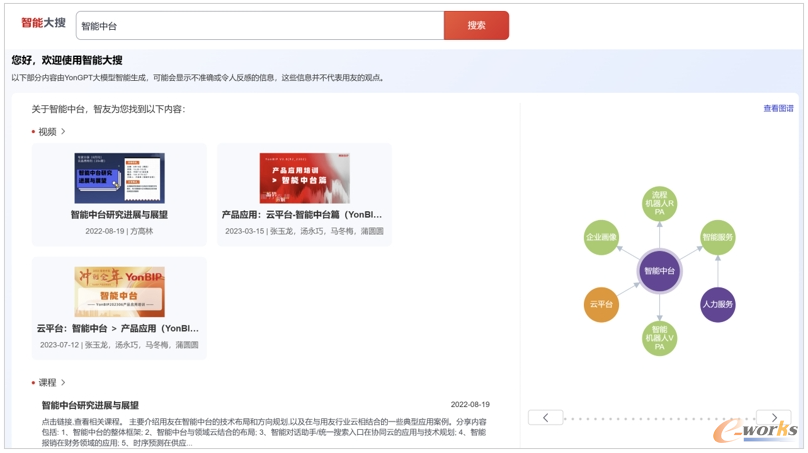Select the 智能机器人VPA graph node

click(x=660, y=338)
